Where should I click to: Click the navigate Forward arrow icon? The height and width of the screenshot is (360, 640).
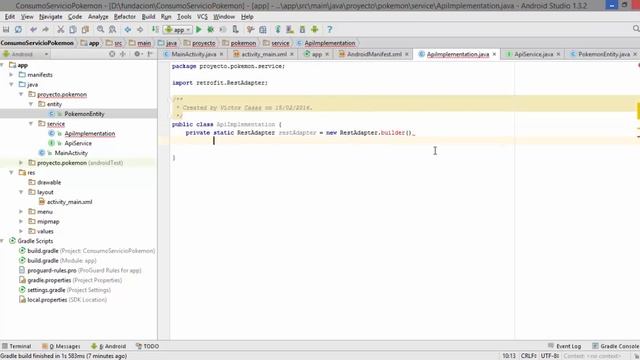[140, 29]
